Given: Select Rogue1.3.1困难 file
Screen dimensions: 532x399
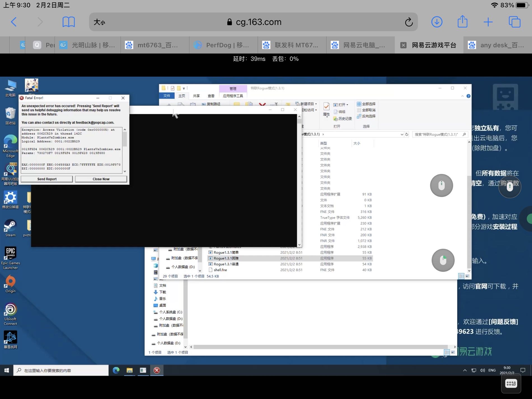Looking at the screenshot, I should click(x=290, y=258).
